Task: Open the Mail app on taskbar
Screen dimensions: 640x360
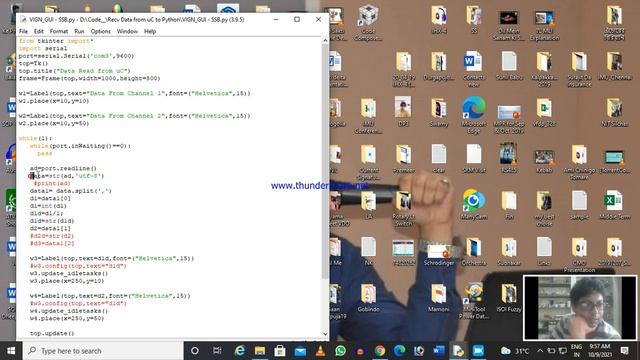Action: pos(300,351)
